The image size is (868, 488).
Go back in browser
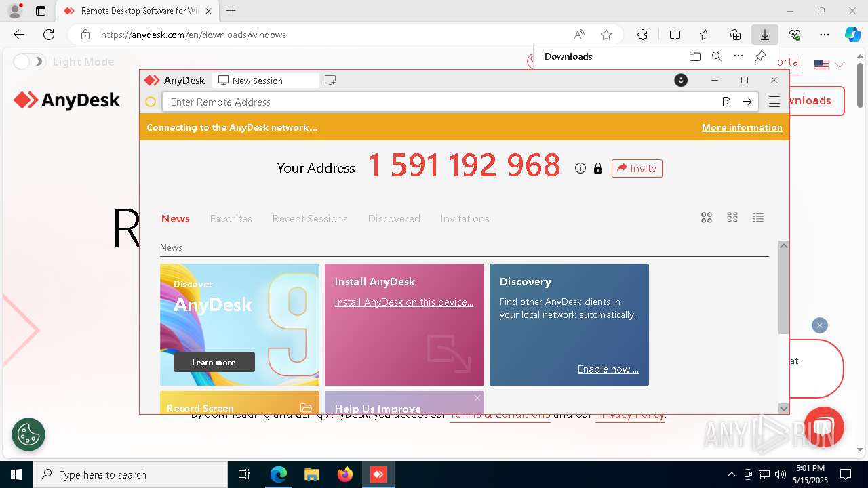coord(19,35)
